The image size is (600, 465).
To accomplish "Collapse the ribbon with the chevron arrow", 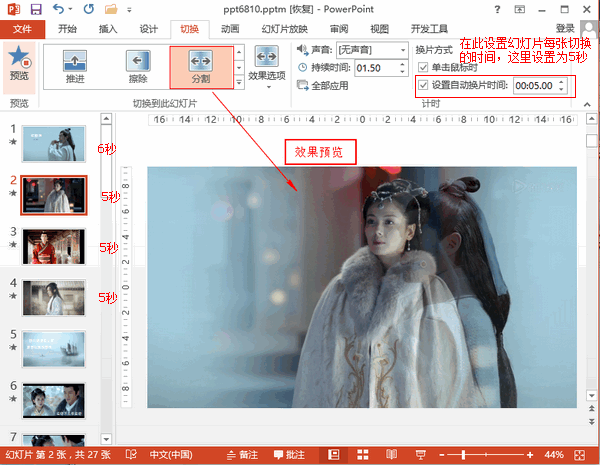I will click(587, 104).
